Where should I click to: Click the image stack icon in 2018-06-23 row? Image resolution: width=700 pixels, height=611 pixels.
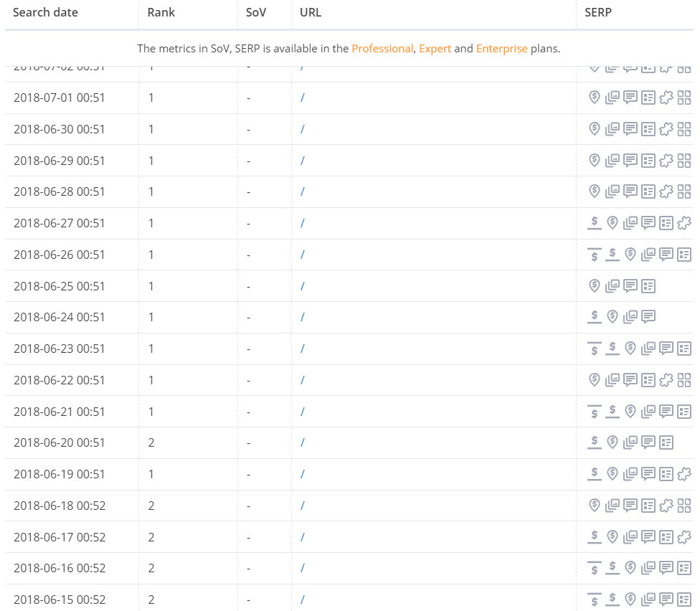[x=648, y=349]
